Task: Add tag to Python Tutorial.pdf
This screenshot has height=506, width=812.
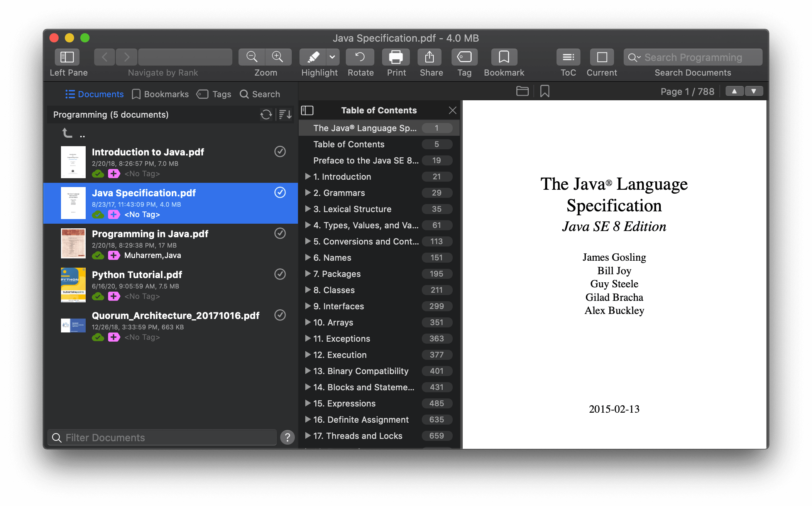Action: [x=114, y=296]
